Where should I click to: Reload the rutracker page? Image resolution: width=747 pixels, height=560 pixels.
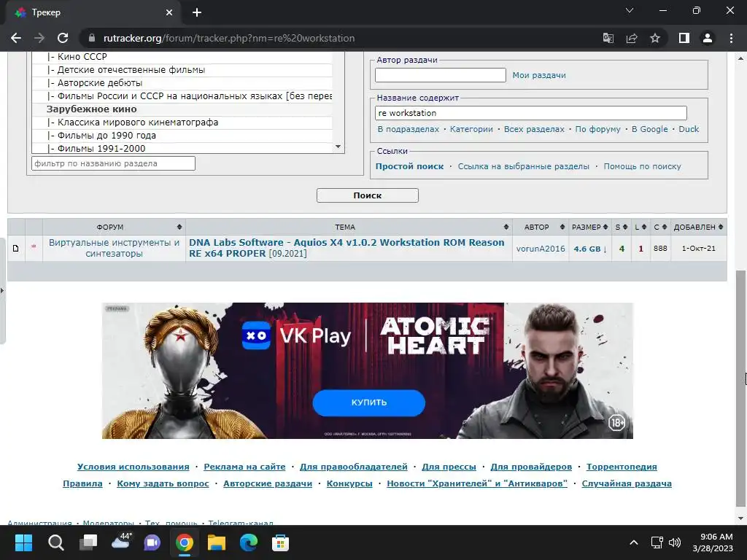tap(63, 38)
